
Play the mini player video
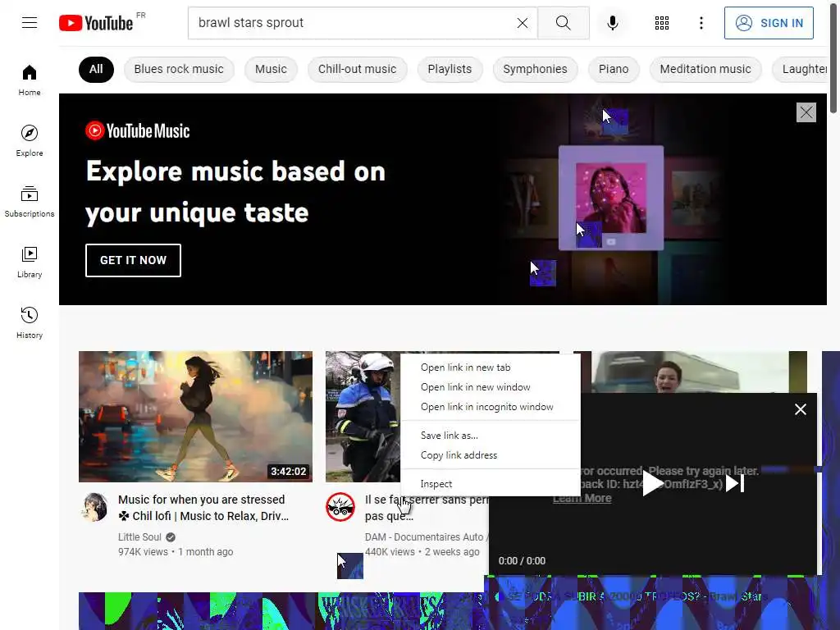pyautogui.click(x=652, y=483)
